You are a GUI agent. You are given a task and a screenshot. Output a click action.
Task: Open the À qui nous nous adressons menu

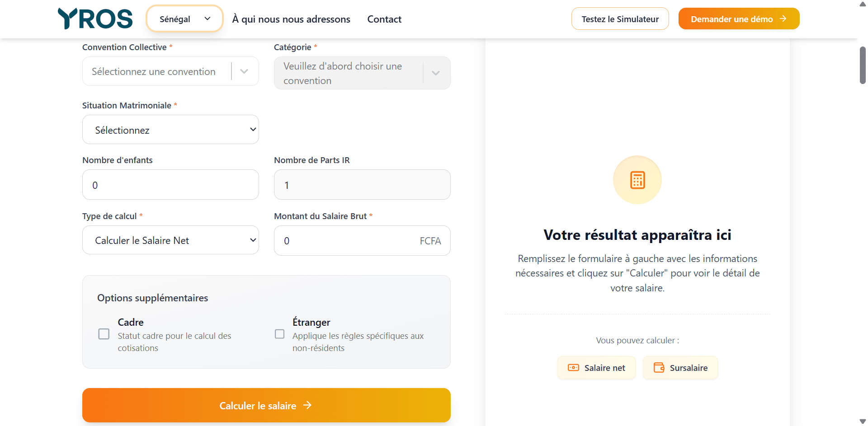pyautogui.click(x=291, y=19)
